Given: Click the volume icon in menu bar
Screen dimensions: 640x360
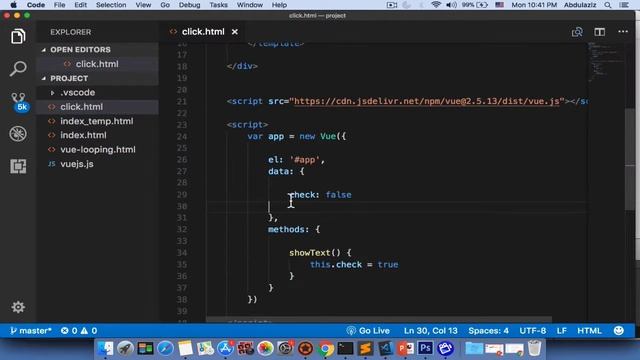Looking at the screenshot, I should [451, 5].
